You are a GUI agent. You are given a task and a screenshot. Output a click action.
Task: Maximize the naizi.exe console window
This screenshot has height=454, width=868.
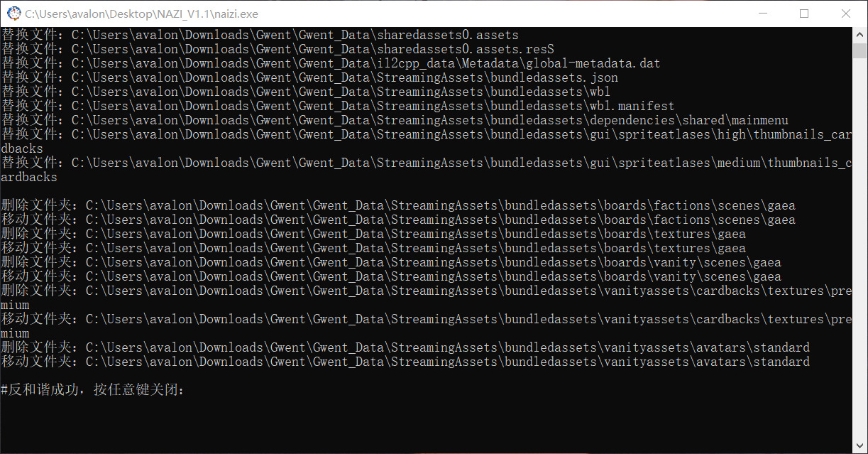[804, 13]
